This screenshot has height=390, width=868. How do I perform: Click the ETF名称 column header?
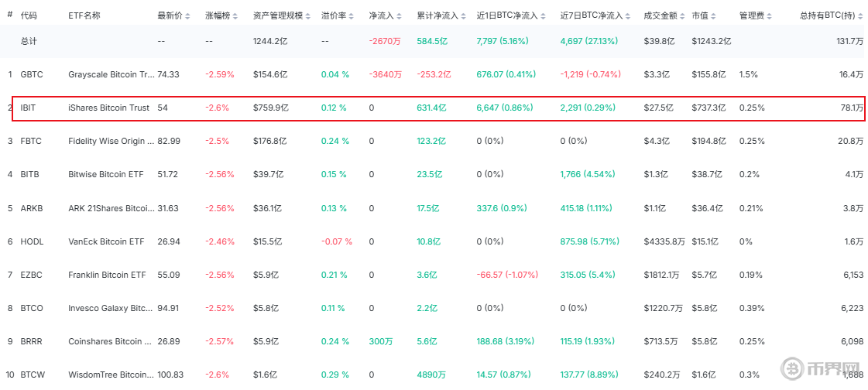pos(84,15)
